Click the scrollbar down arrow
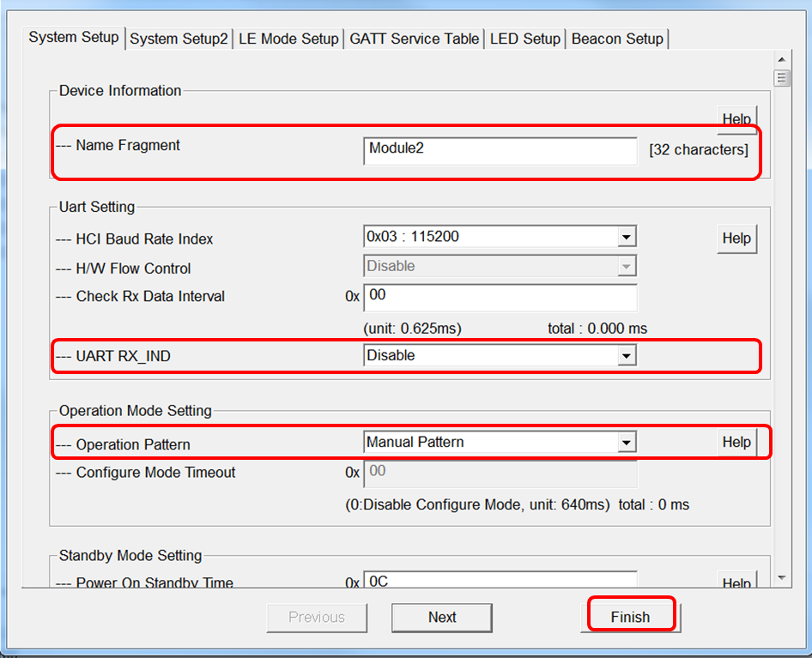This screenshot has width=812, height=658. (781, 578)
